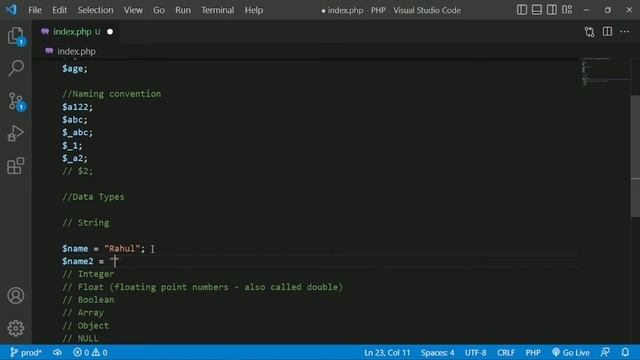This screenshot has height=360, width=640.
Task: Open the Manage gear menu
Action: 16,328
